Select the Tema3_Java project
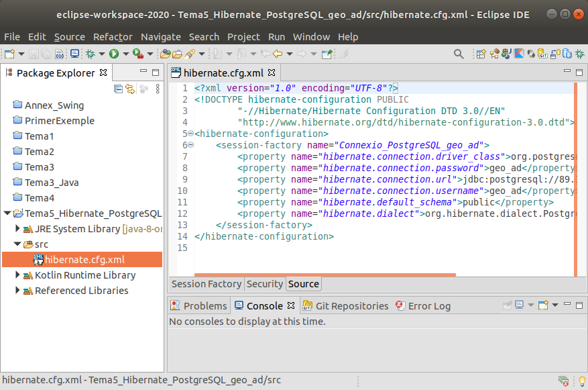 (46, 183)
